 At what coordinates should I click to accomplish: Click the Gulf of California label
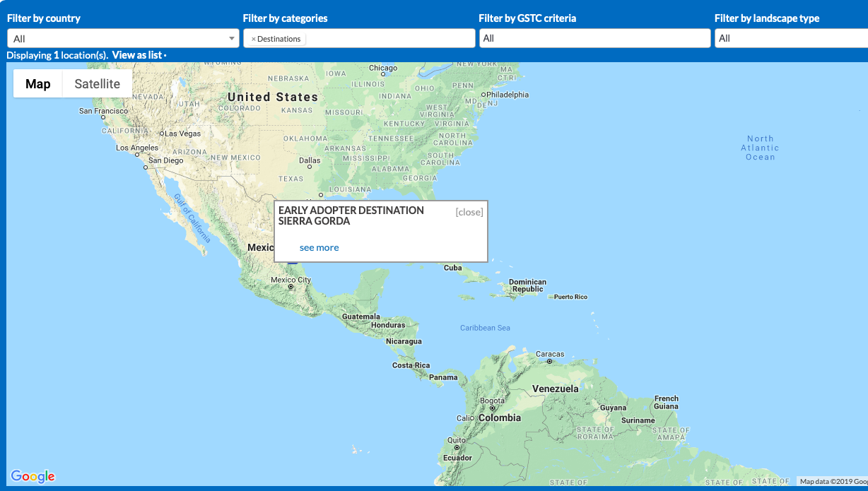pos(192,218)
